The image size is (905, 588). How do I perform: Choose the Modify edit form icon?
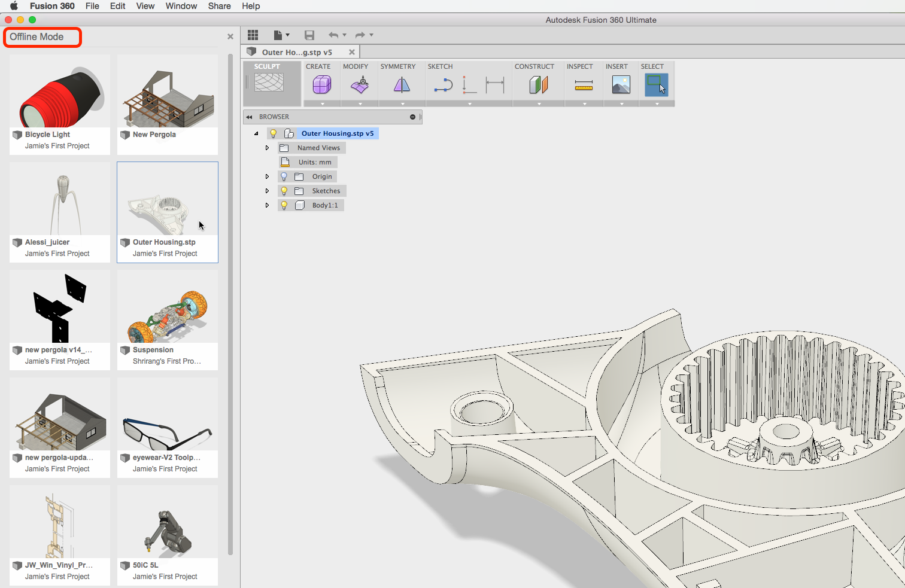coord(360,85)
